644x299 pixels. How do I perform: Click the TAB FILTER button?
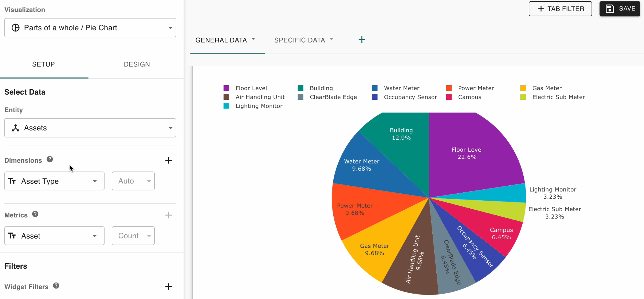(x=560, y=9)
